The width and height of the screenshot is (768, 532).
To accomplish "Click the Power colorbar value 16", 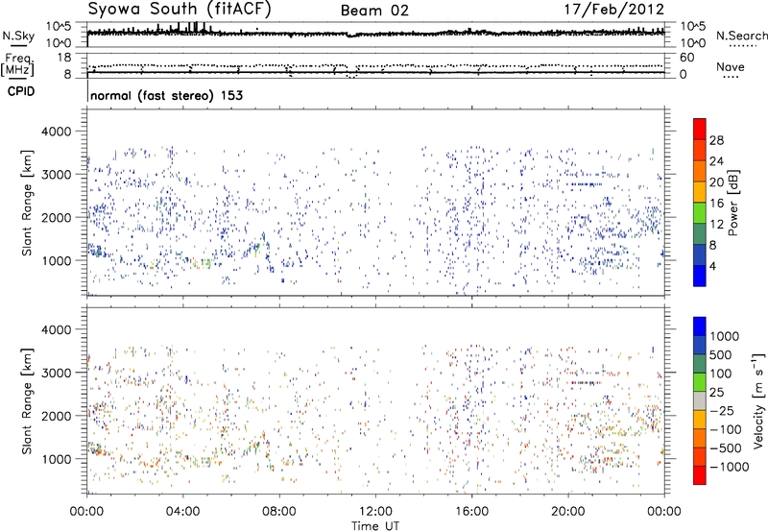I will click(x=716, y=204).
